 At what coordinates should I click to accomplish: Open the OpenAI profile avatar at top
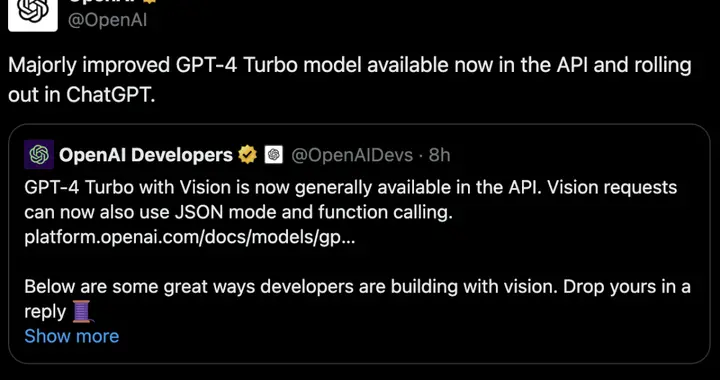pyautogui.click(x=33, y=15)
